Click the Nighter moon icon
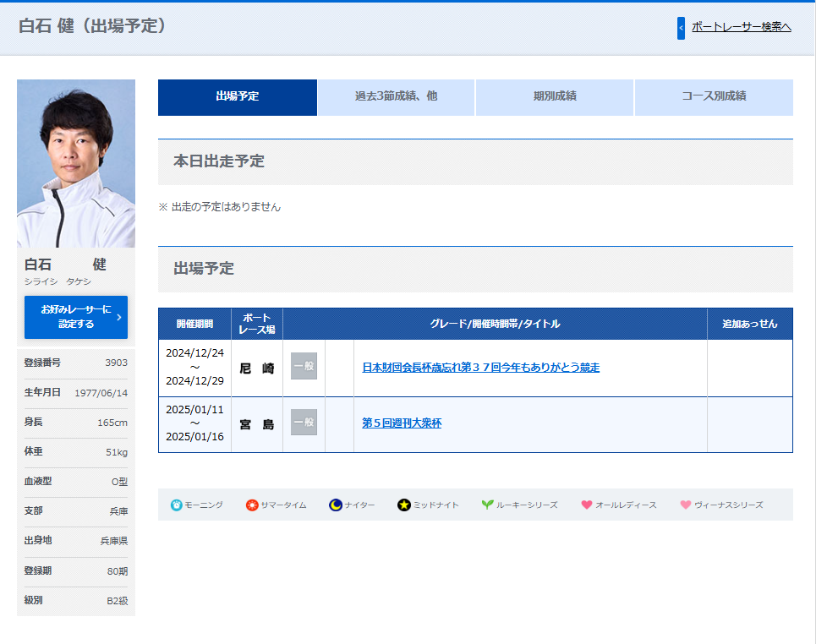The width and height of the screenshot is (816, 644). (x=336, y=505)
